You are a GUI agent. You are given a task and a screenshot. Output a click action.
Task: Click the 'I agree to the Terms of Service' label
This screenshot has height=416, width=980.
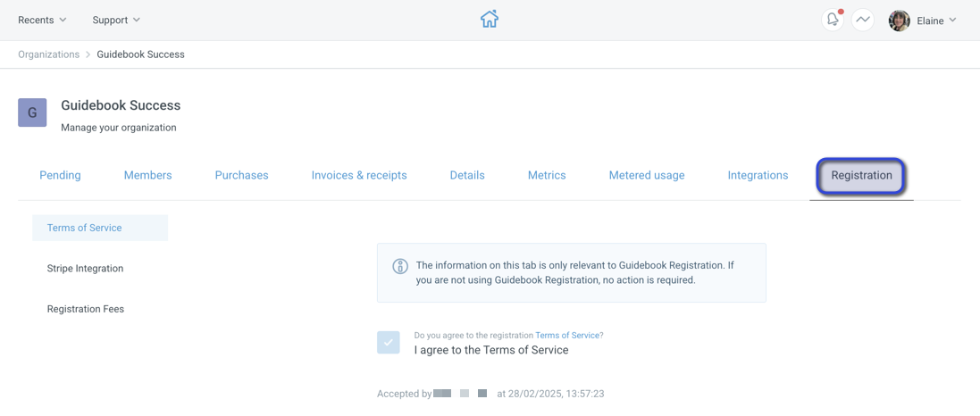(491, 351)
